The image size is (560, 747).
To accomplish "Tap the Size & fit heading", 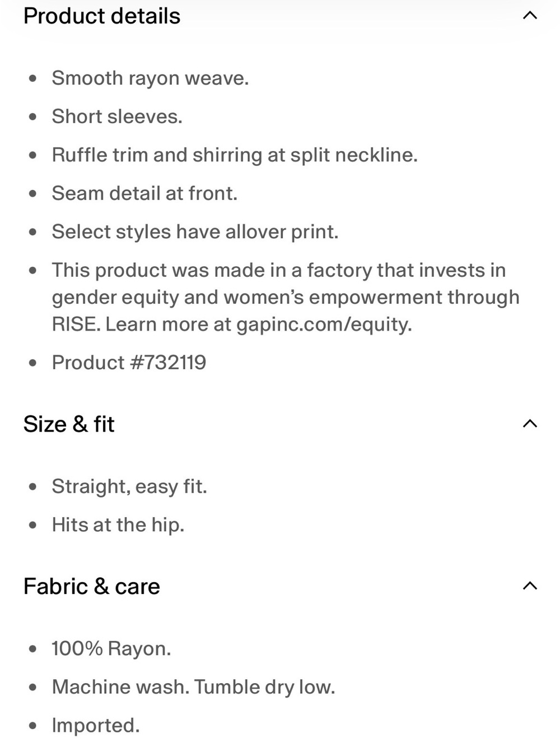I will coord(69,424).
